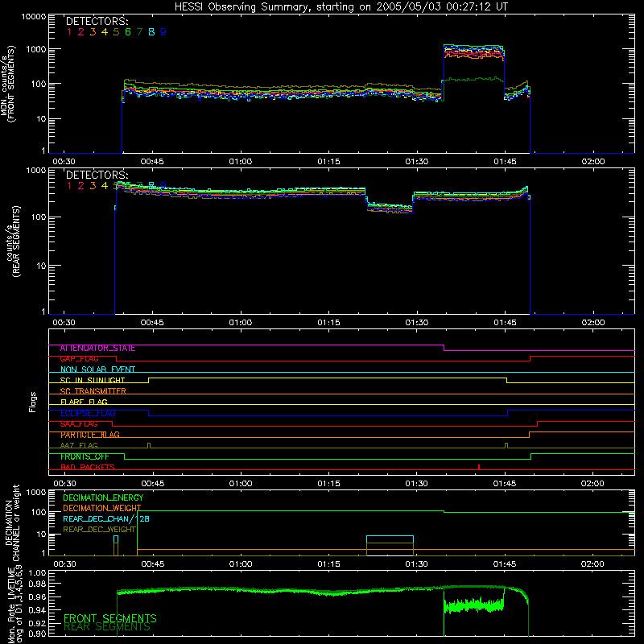644x644 pixels.
Task: Click the SAA_FLAG label
Action: [79, 424]
